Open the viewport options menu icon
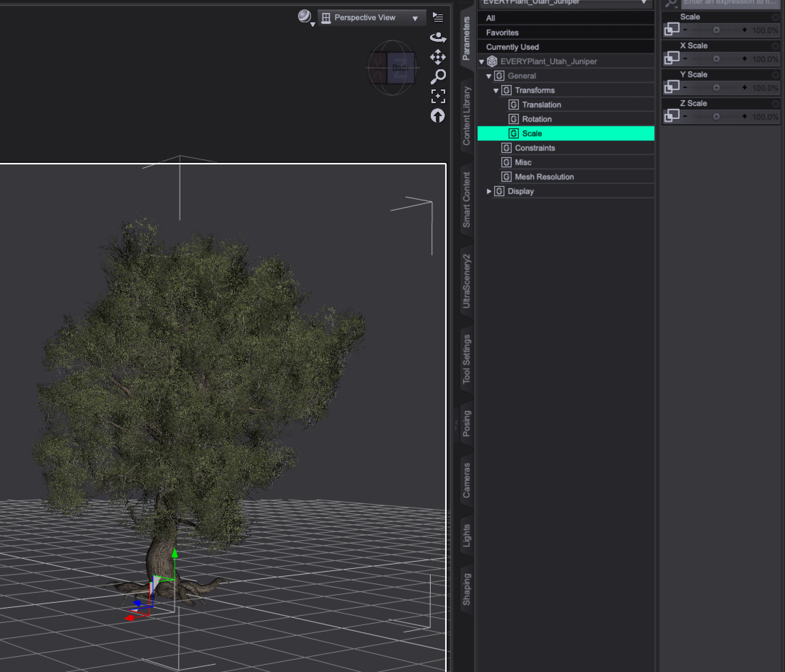The image size is (785, 672). coord(438,17)
